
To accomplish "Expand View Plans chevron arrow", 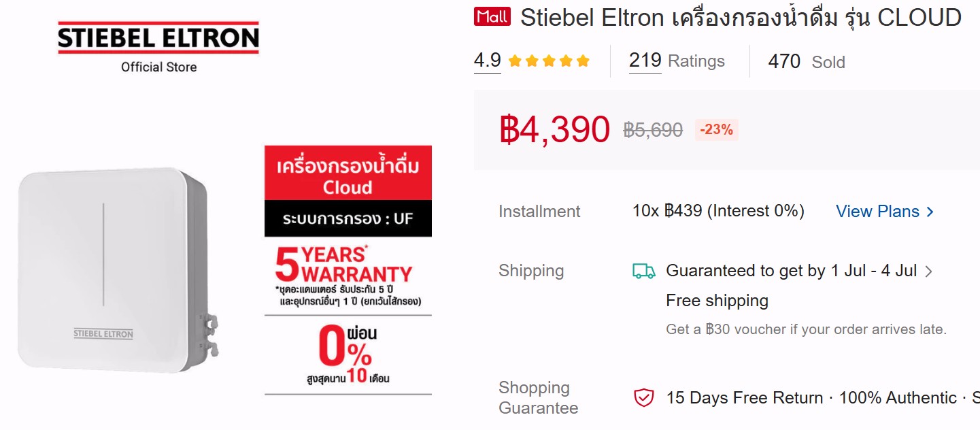I will (930, 212).
